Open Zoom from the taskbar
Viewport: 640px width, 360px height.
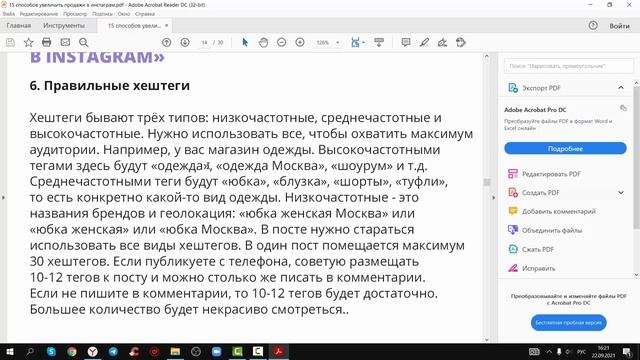[x=216, y=351]
